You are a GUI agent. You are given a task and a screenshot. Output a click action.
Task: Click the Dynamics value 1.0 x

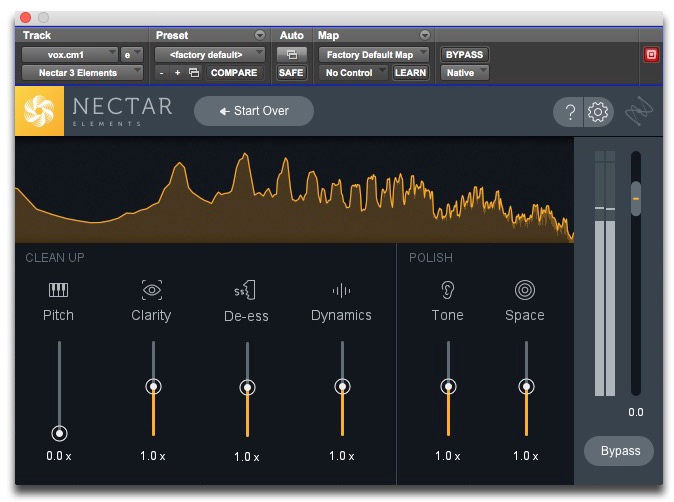click(342, 456)
